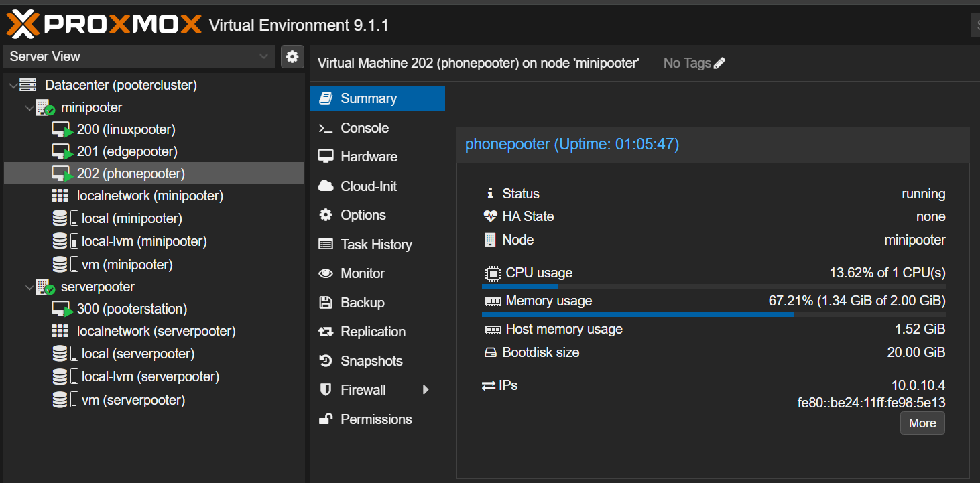
Task: Select 200 (linuxpooter) in the tree
Action: point(154,129)
